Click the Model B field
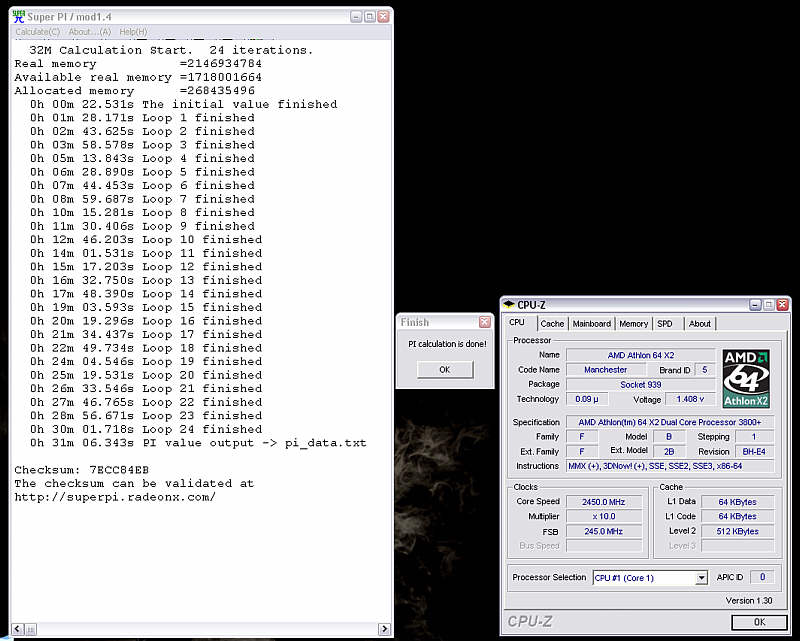Viewport: 800px width, 641px height. (x=668, y=437)
